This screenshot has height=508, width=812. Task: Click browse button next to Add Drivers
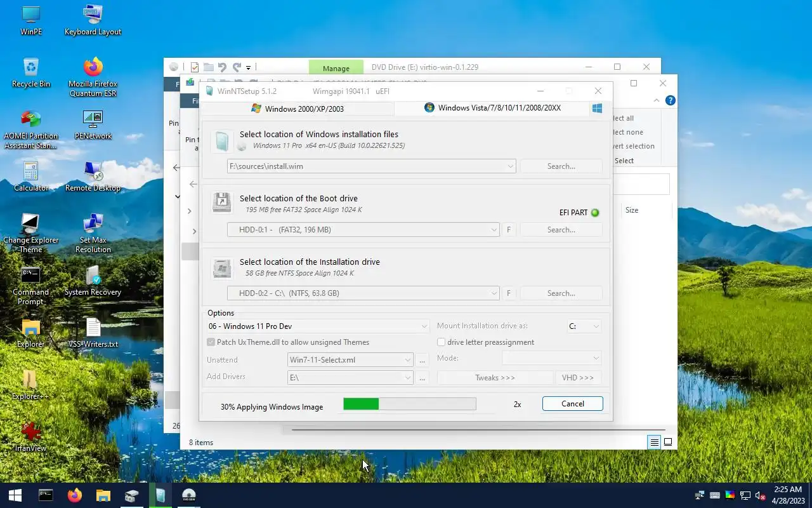[422, 378]
